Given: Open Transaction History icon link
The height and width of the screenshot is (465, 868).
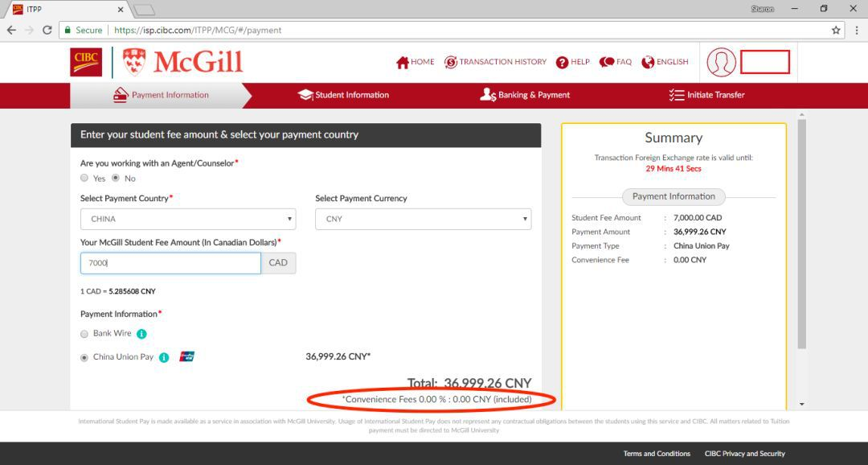Looking at the screenshot, I should (450, 62).
